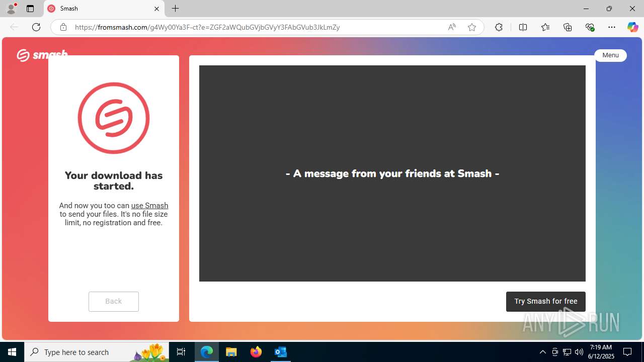Click the Try Smash for free button
The image size is (644, 362).
[x=546, y=301]
